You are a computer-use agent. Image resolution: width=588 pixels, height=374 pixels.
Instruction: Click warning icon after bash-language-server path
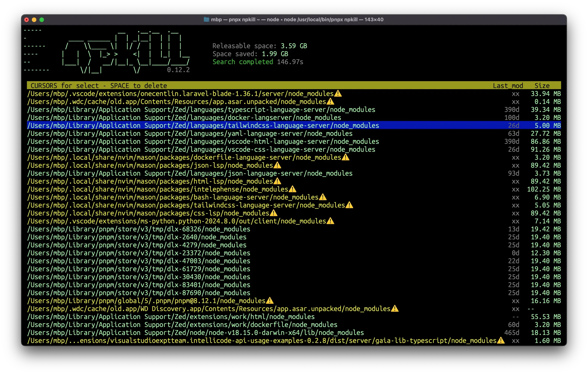coord(323,197)
